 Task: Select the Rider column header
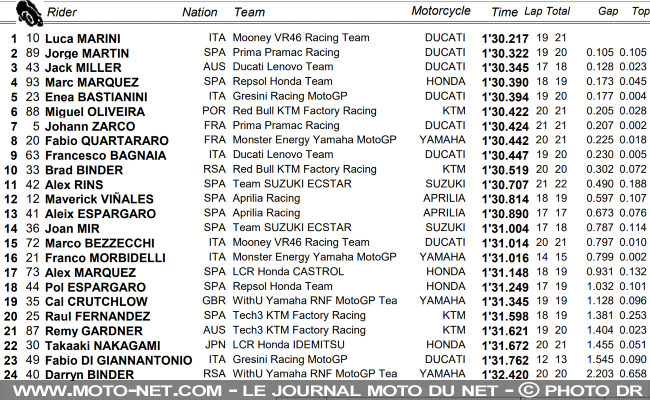pyautogui.click(x=62, y=12)
